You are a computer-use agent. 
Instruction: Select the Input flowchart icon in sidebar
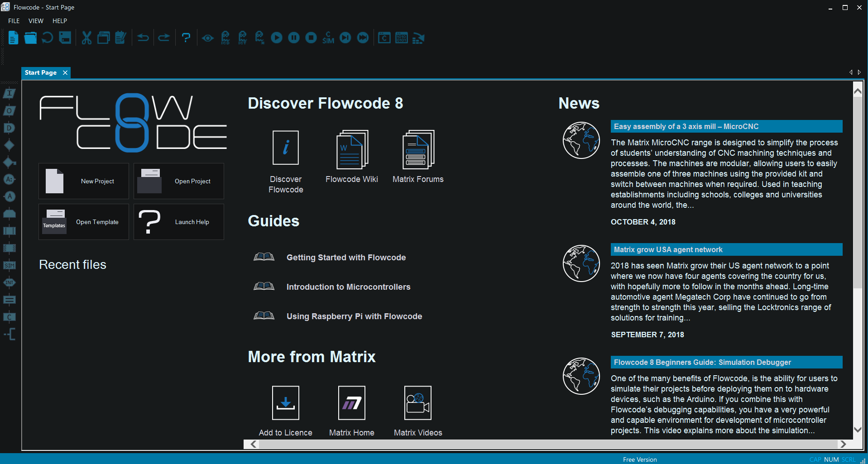coord(10,94)
